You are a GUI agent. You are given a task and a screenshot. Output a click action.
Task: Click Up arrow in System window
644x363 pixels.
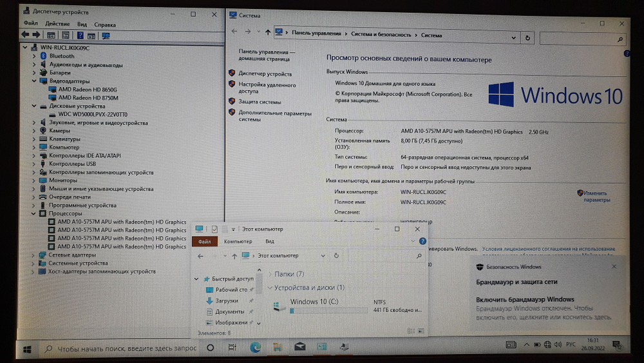click(267, 32)
